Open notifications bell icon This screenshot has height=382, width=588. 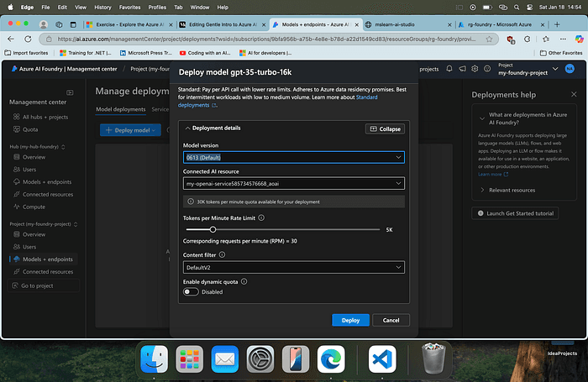[449, 69]
